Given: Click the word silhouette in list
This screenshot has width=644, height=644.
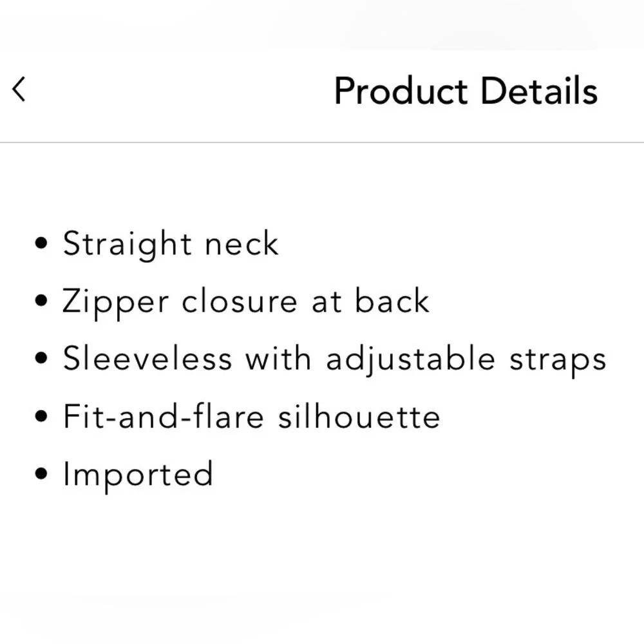Looking at the screenshot, I should coord(359,417).
